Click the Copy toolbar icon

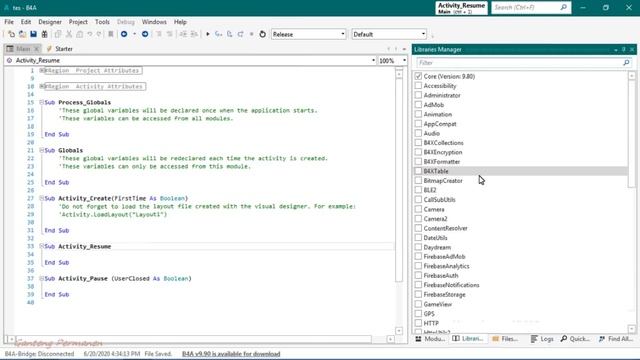(58, 34)
